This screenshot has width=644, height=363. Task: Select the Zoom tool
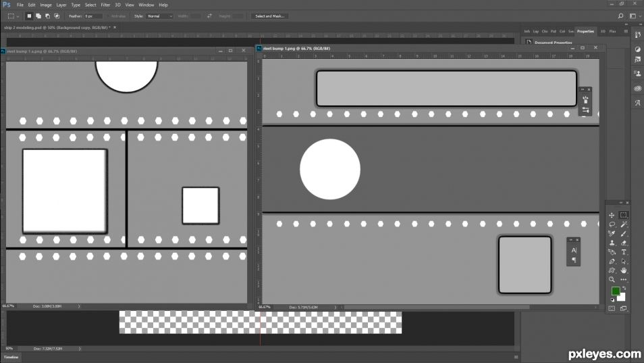[x=612, y=280]
